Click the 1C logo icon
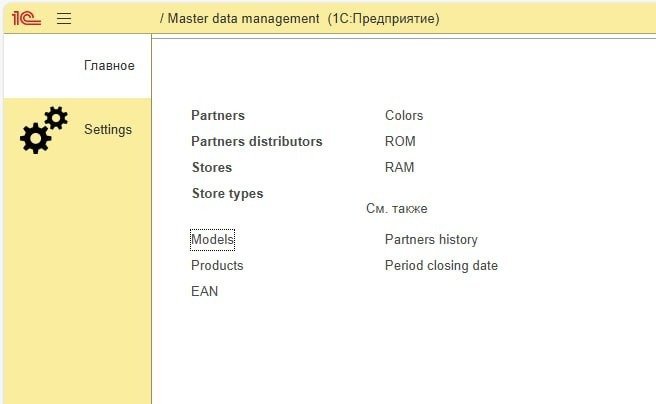Image resolution: width=656 pixels, height=404 pixels. point(26,18)
